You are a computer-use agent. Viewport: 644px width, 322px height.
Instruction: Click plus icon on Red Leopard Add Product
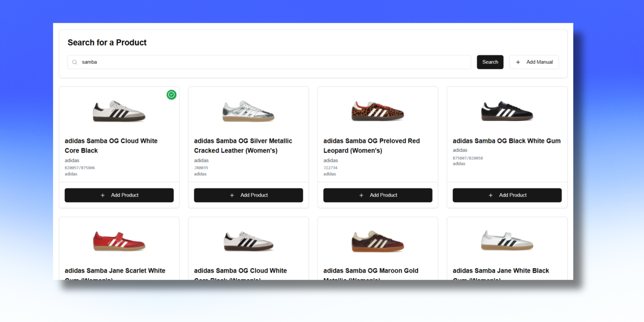361,195
